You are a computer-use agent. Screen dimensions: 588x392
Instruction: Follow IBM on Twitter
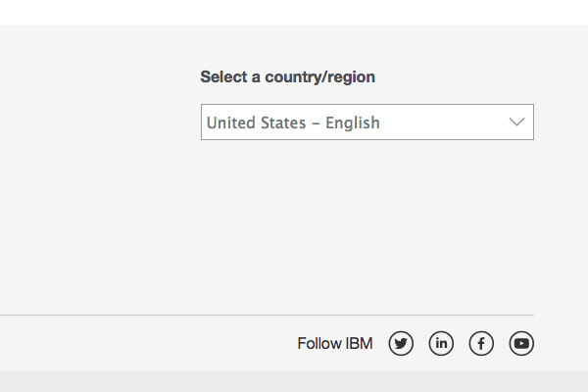(401, 343)
